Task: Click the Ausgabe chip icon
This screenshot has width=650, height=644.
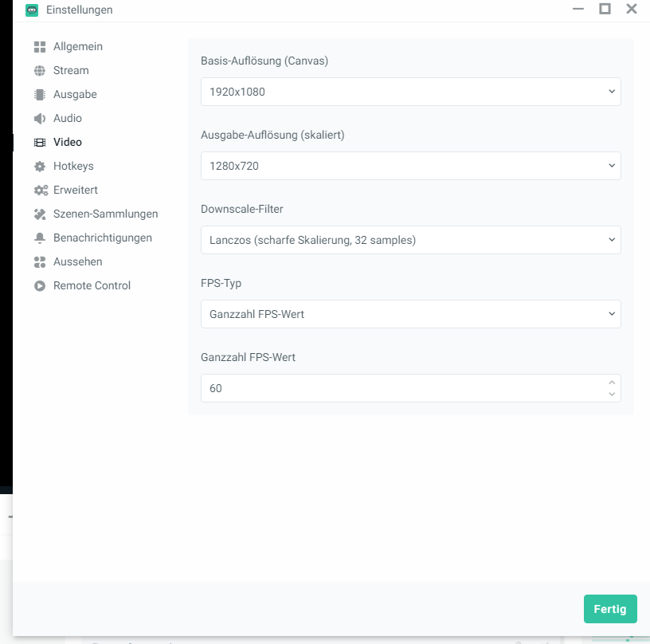Action: [x=40, y=95]
